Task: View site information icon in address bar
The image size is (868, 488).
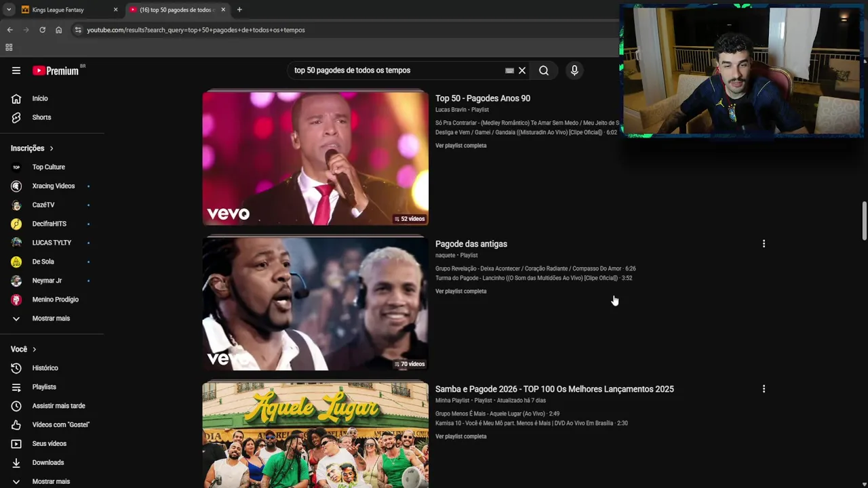Action: pos(78,30)
